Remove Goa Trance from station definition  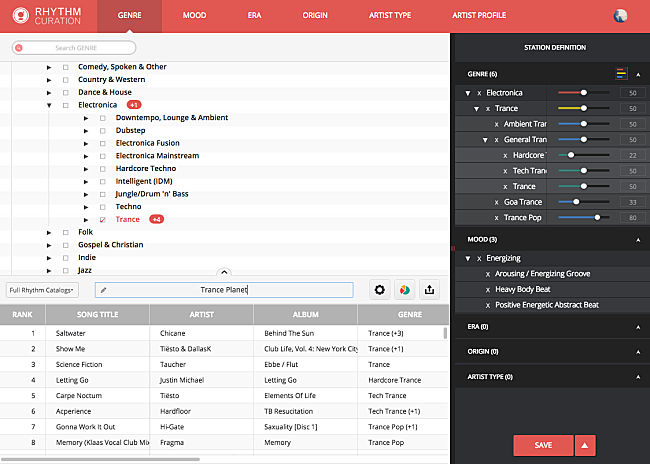pyautogui.click(x=495, y=202)
